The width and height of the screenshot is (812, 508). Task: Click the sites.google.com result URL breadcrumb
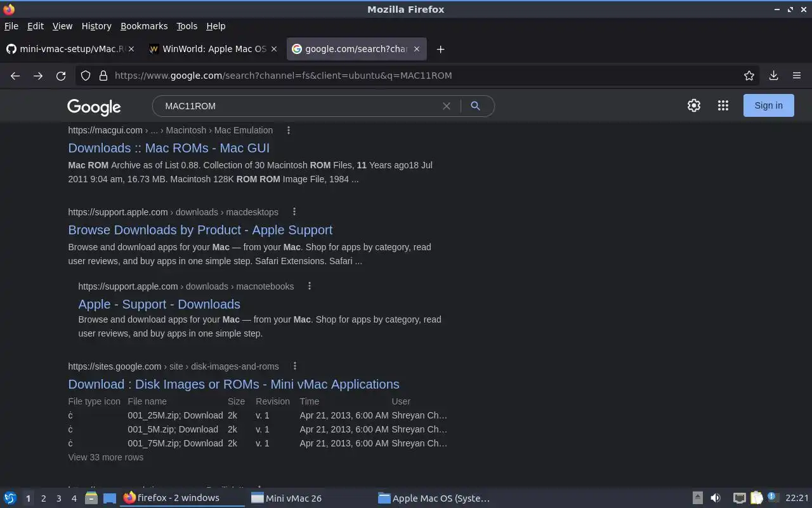(173, 366)
